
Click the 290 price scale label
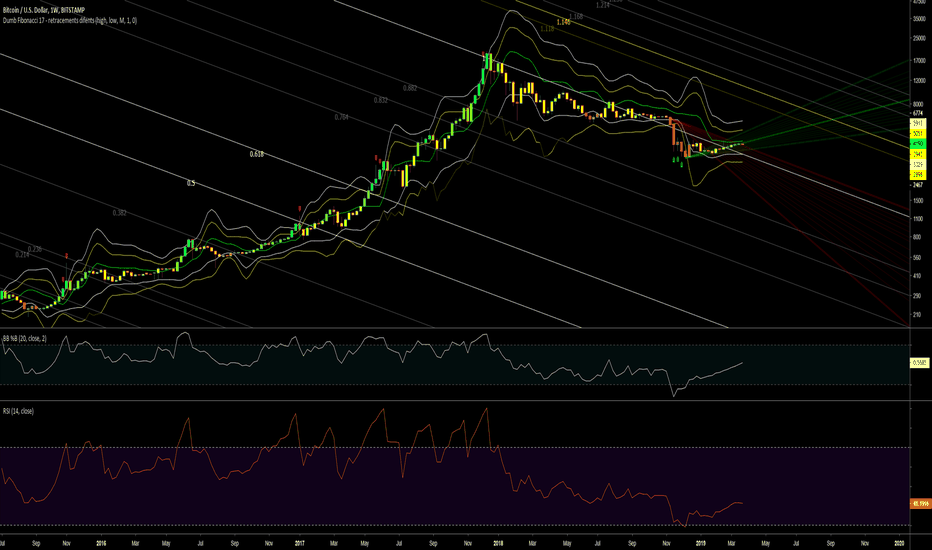coord(917,296)
